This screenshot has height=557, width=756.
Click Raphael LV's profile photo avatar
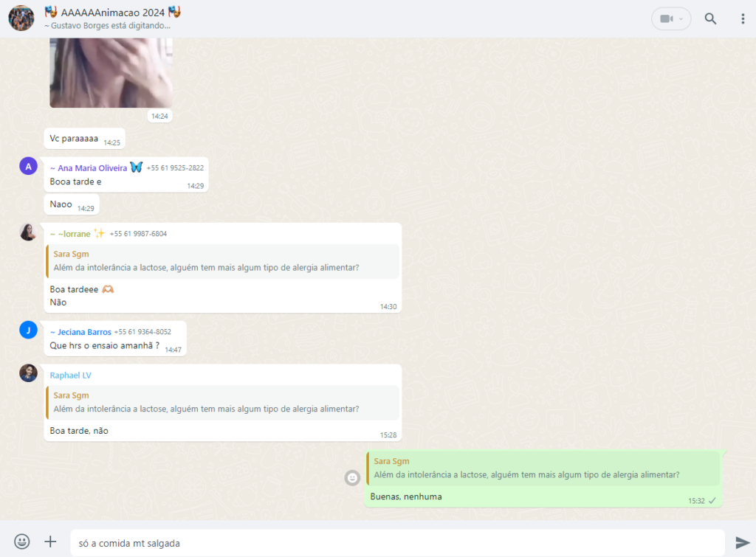[x=29, y=373]
